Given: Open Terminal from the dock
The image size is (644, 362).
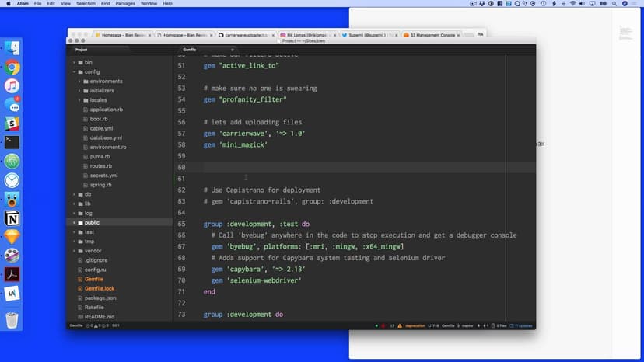Looking at the screenshot, I should 12,142.
